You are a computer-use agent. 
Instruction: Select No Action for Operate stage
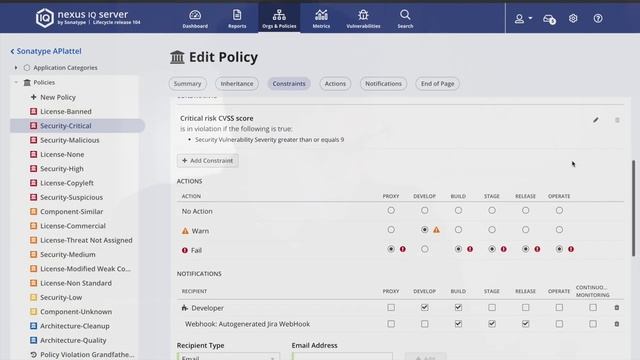pyautogui.click(x=559, y=210)
